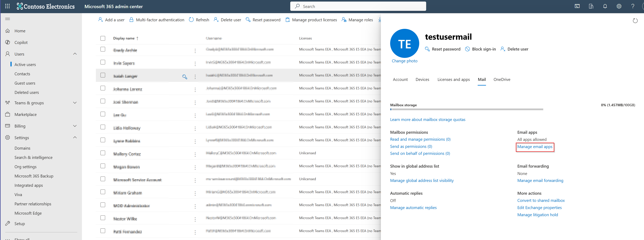The height and width of the screenshot is (240, 644).
Task: Expand the Billing chevron
Action: point(75,126)
